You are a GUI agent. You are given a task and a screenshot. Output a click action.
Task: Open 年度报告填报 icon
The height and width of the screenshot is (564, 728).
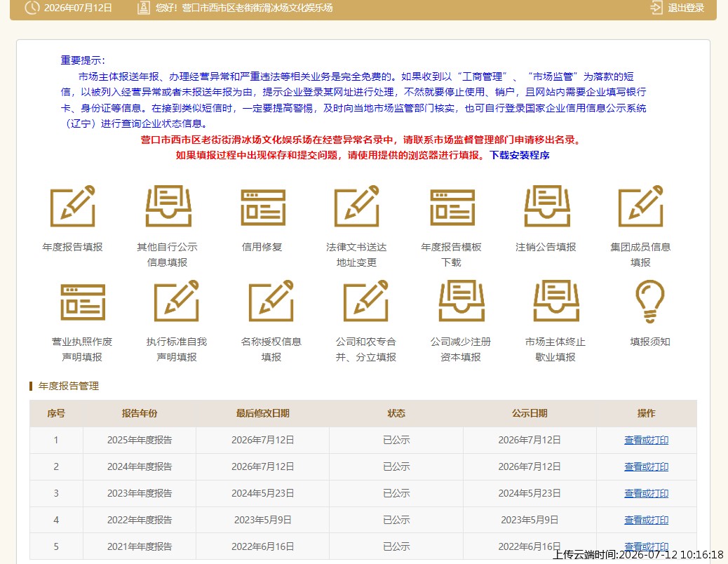(72, 206)
